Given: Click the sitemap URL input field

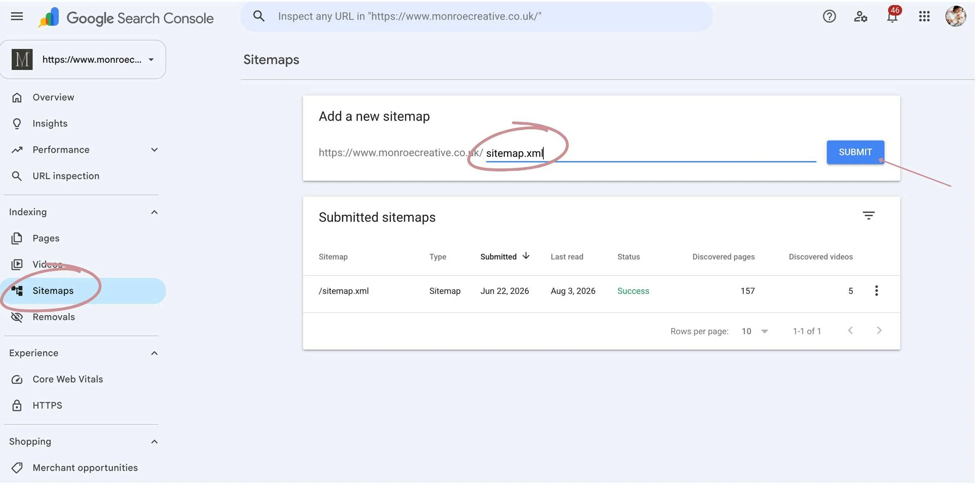Looking at the screenshot, I should point(651,153).
